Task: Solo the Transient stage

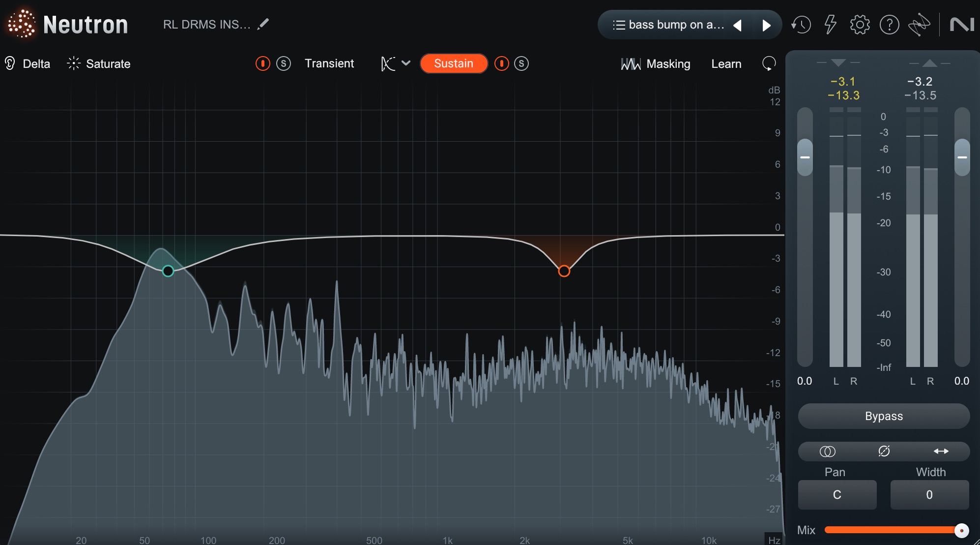Action: [284, 63]
